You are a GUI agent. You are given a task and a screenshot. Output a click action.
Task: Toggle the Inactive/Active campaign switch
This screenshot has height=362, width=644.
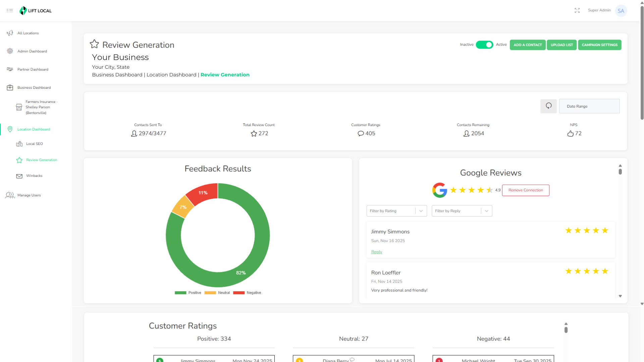[484, 45]
